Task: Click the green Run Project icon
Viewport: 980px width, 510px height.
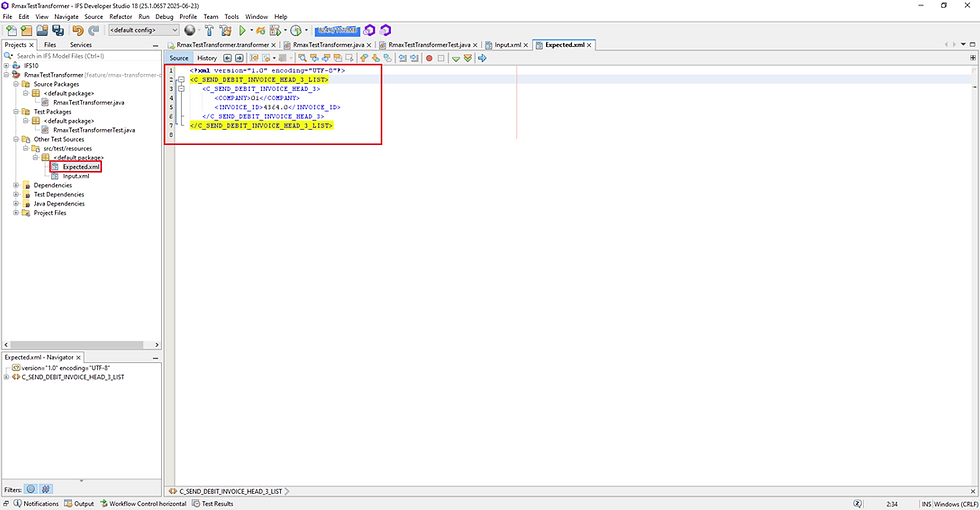Action: tap(242, 30)
